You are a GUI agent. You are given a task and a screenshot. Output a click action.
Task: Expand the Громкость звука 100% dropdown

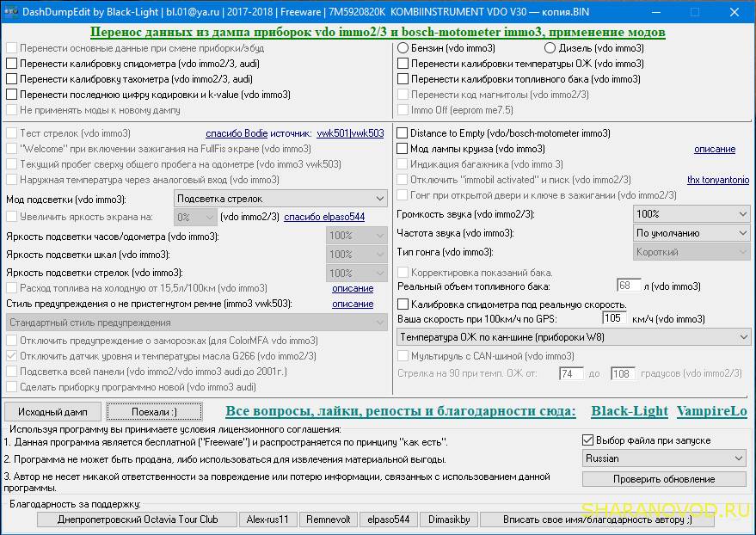pyautogui.click(x=691, y=213)
